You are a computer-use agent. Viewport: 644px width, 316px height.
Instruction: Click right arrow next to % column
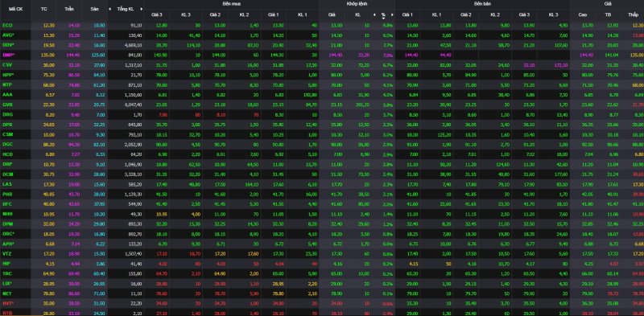(x=392, y=14)
